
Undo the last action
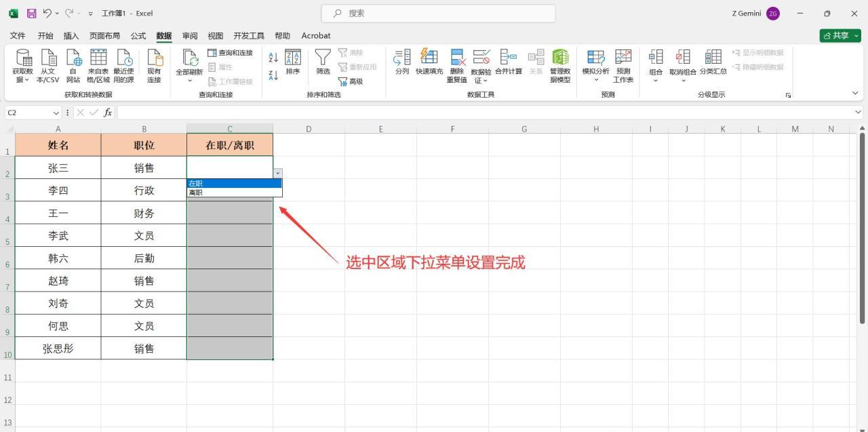point(47,13)
